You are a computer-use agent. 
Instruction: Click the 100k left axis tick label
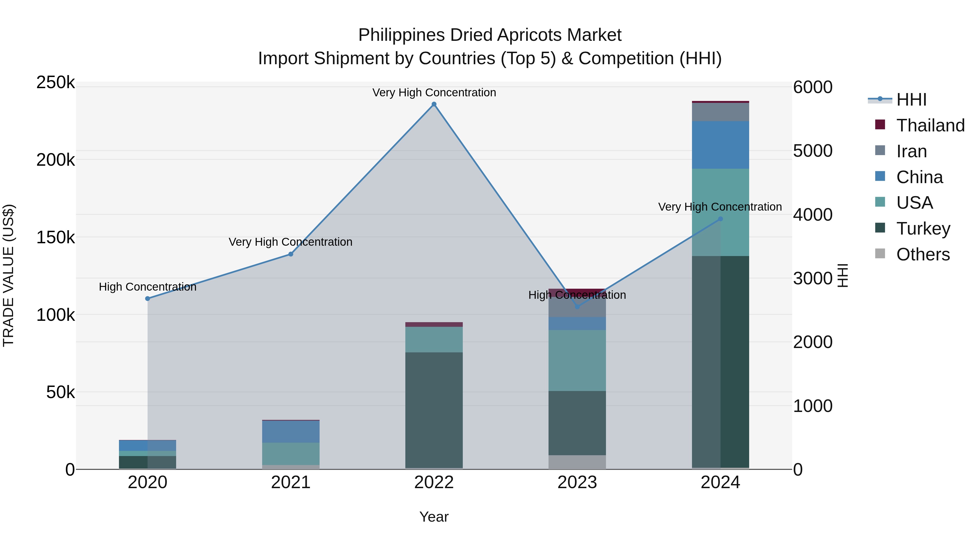pyautogui.click(x=56, y=315)
